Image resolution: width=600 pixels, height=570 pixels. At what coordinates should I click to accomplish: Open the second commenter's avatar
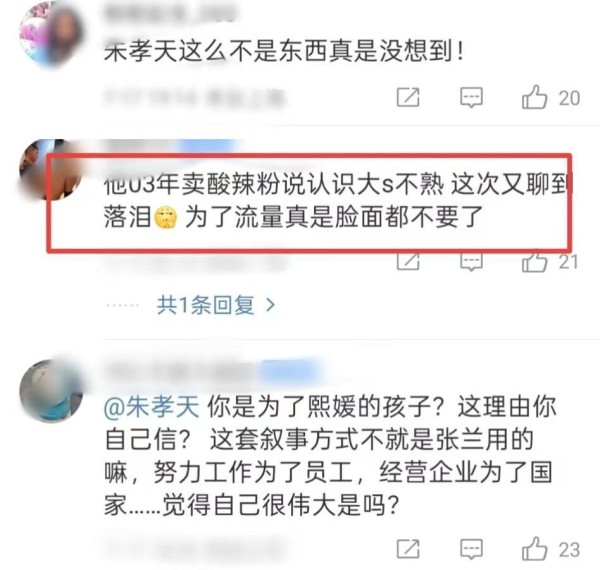click(51, 170)
